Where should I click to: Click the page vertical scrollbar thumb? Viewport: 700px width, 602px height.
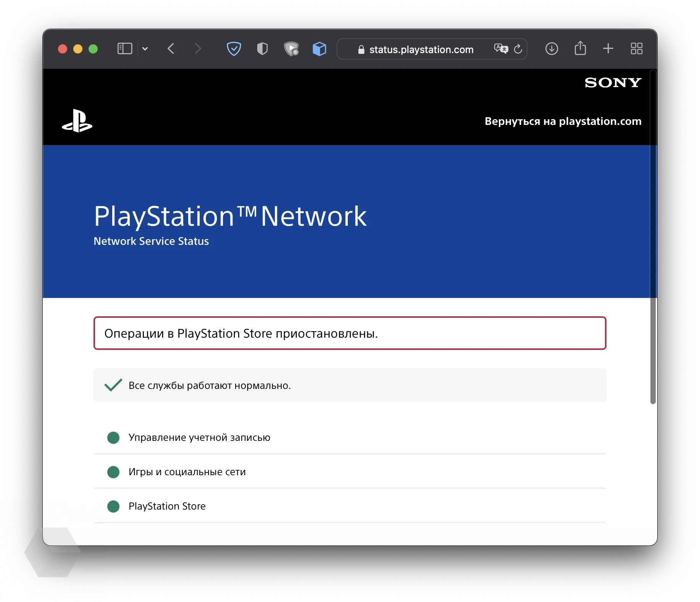point(653,237)
